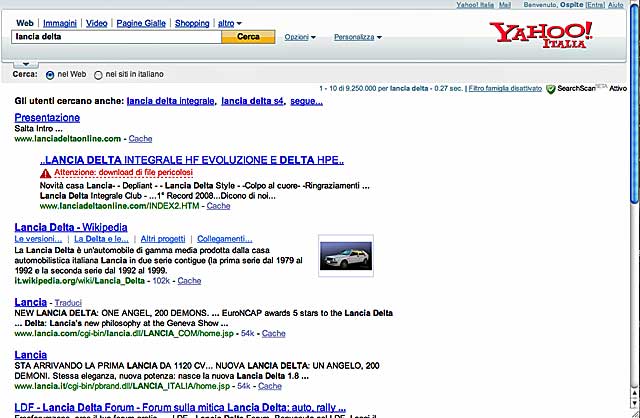Click the scrollbar down arrow
The image size is (640, 418).
tap(634, 405)
